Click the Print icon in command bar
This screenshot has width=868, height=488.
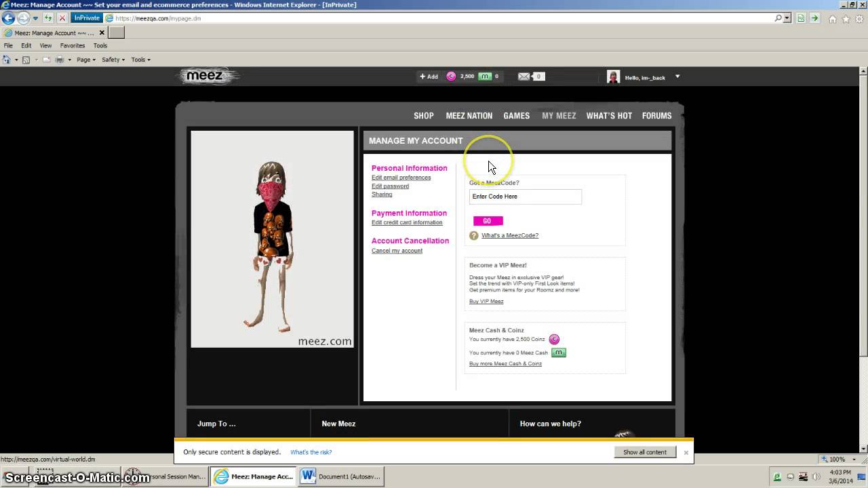coord(59,60)
